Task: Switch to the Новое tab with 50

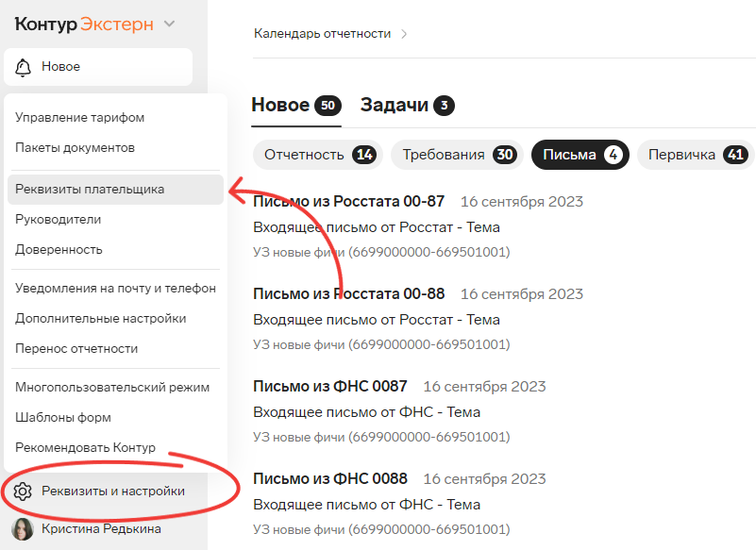Action: (x=296, y=105)
